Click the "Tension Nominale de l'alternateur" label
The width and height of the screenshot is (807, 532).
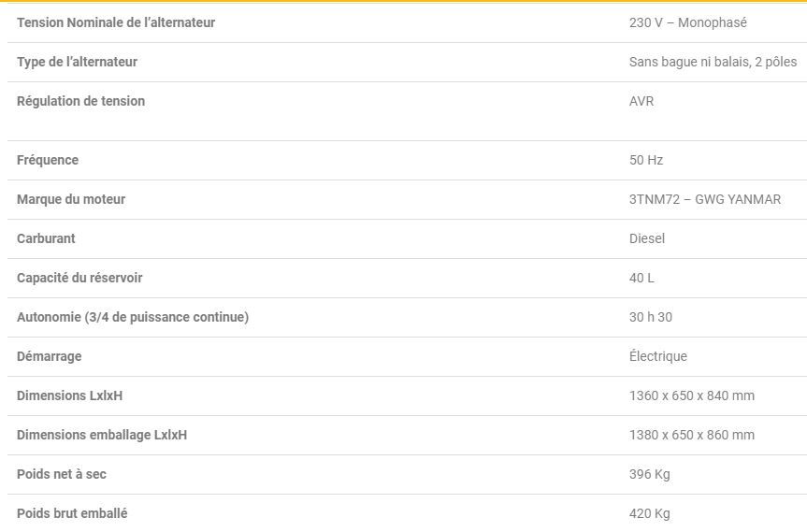pos(116,22)
